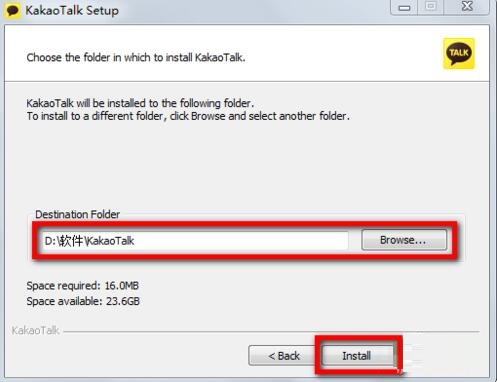Click the grayed-out maximize window button
The width and height of the screenshot is (497, 382).
tap(431, 7)
